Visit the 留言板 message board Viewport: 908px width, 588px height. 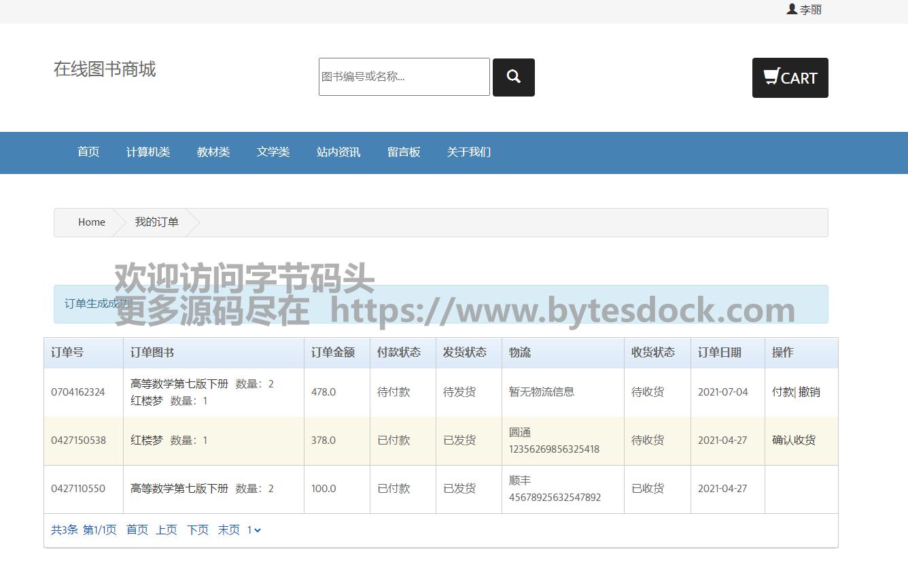tap(404, 152)
